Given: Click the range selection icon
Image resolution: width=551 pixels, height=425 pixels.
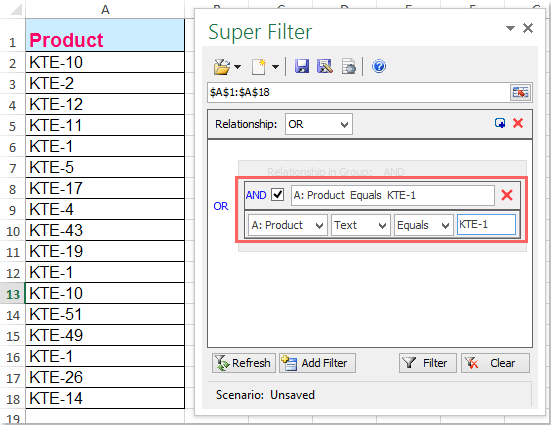Looking at the screenshot, I should (x=520, y=92).
